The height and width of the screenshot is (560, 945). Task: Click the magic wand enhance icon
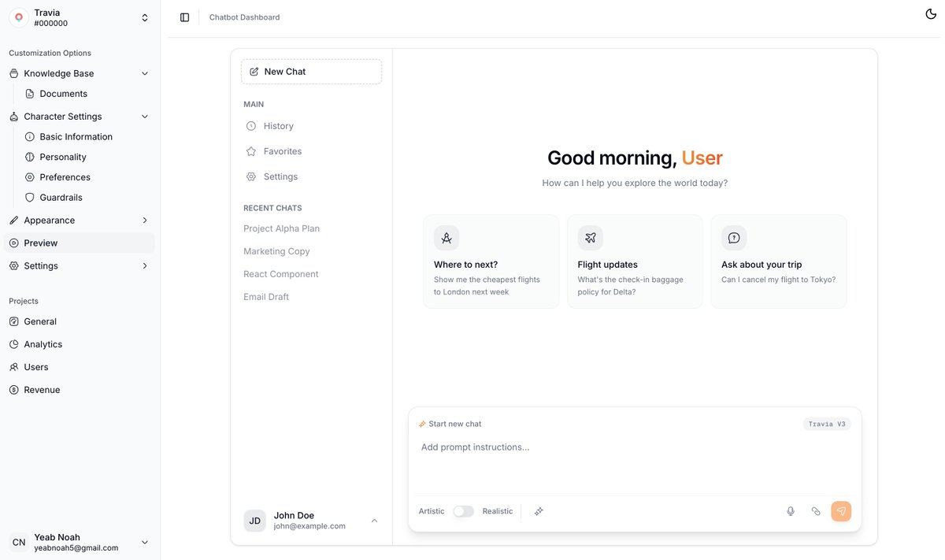point(539,511)
